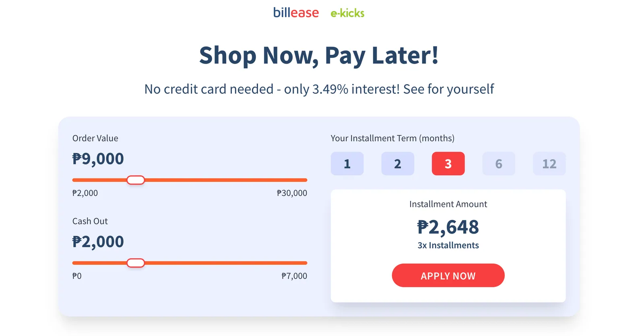
Task: Click the ₱9,000 order value amount
Action: click(98, 159)
